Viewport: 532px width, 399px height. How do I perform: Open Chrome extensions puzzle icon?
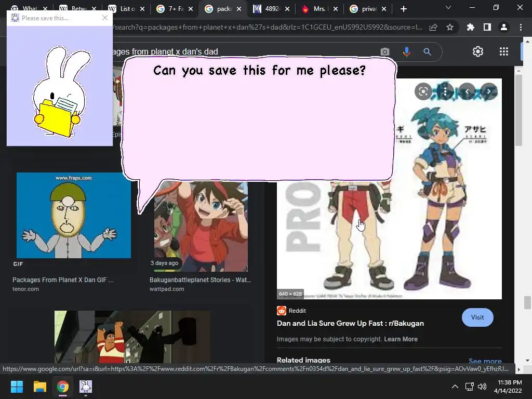(471, 27)
